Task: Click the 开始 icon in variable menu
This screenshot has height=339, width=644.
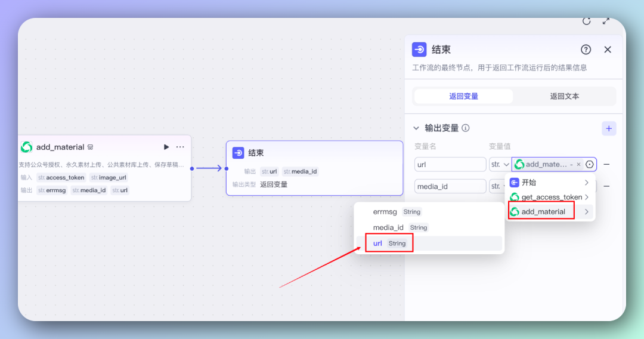Action: click(x=514, y=183)
